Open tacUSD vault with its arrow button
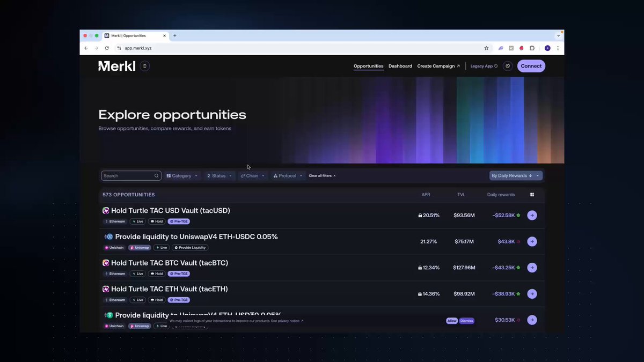Image resolution: width=644 pixels, height=362 pixels. coord(532,215)
